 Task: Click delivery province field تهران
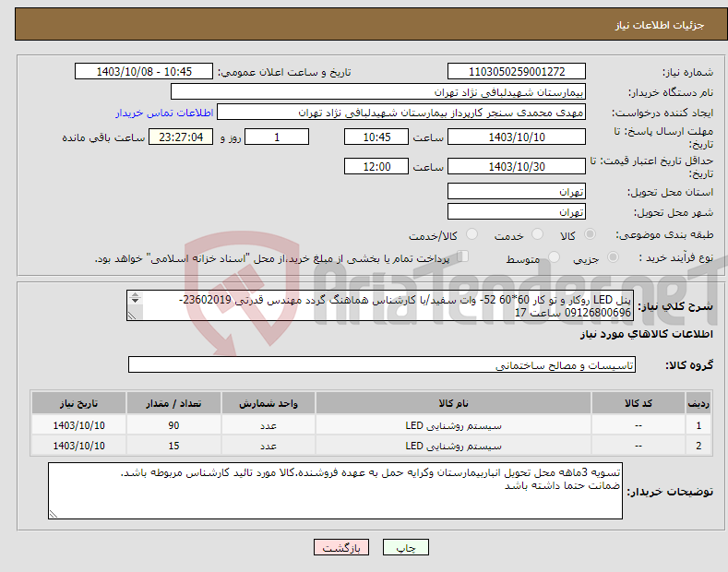[x=517, y=191]
